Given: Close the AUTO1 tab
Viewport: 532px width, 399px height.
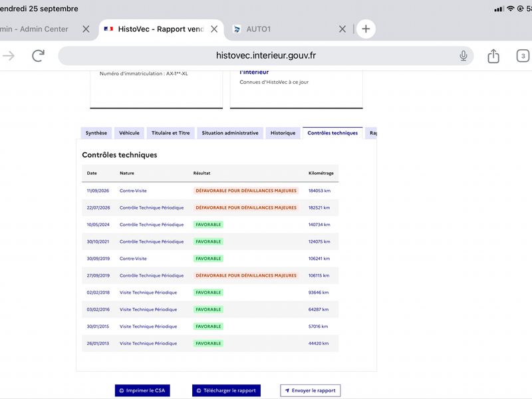Looking at the screenshot, I should click(342, 29).
